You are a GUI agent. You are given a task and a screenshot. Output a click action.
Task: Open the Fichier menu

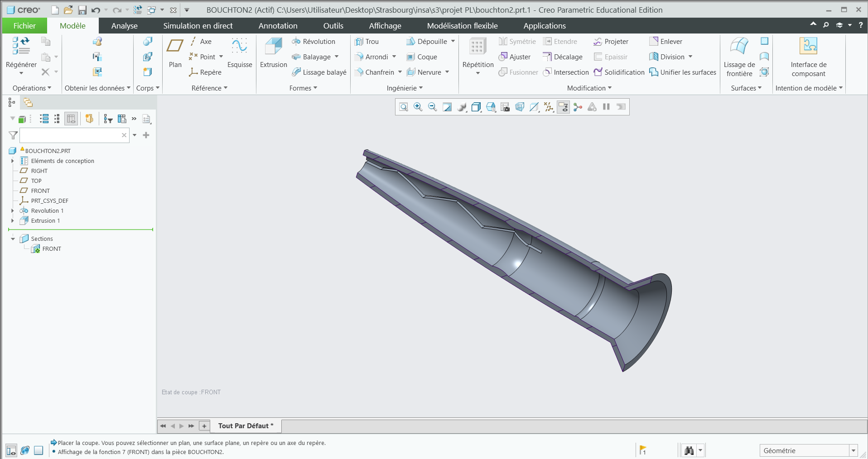tap(24, 26)
